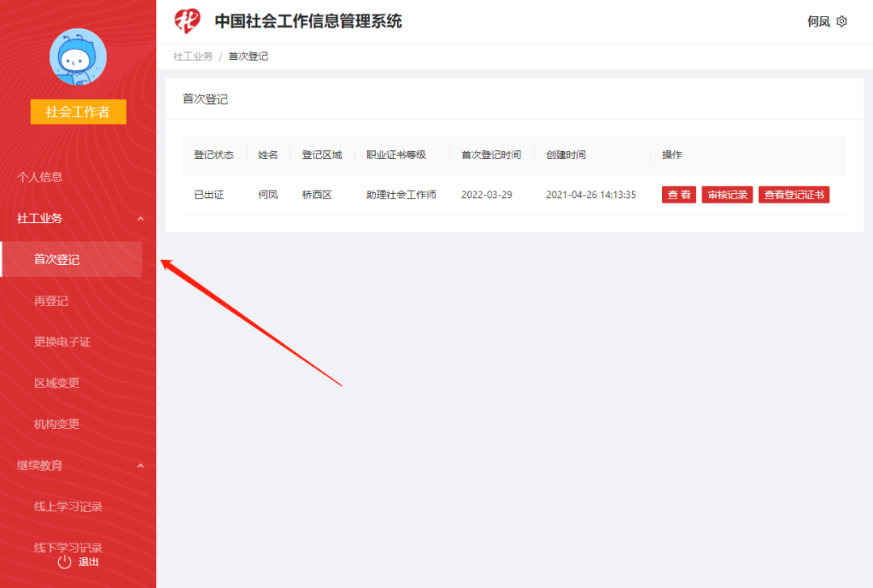
Task: Select 首次登记 in the sidebar
Action: coord(57,259)
